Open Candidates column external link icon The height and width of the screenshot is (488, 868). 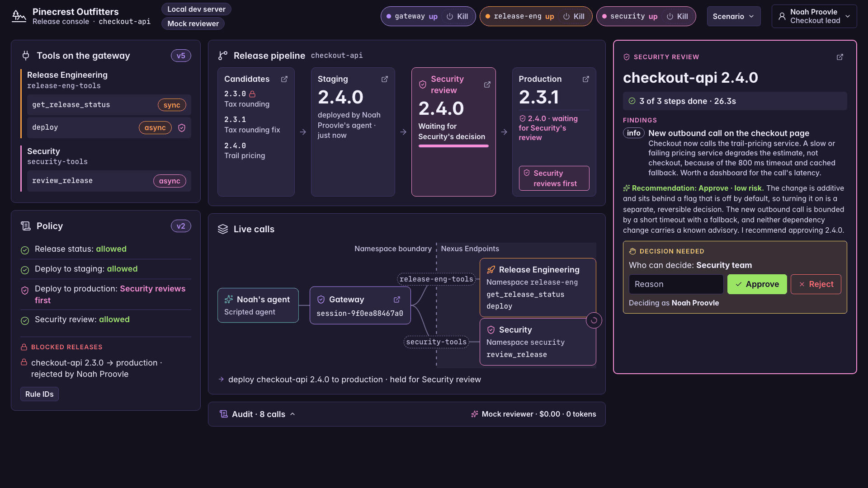point(284,79)
